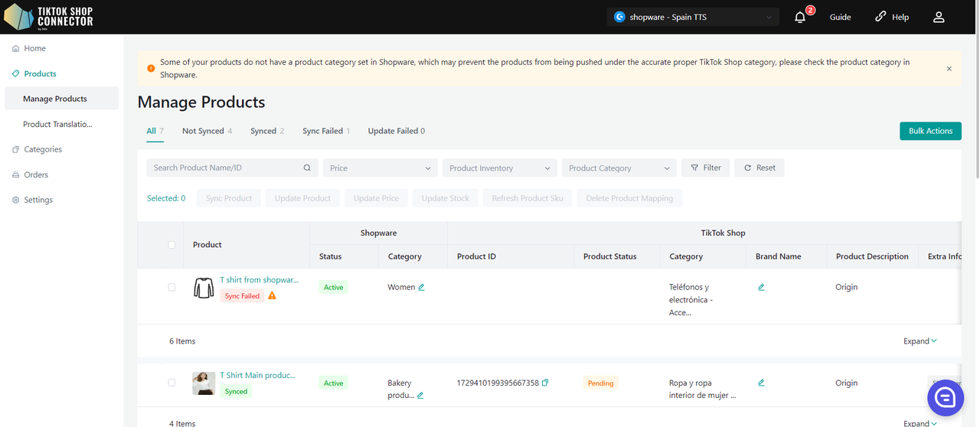The width and height of the screenshot is (980, 427).
Task: Toggle the select-all products checkbox
Action: pyautogui.click(x=171, y=245)
